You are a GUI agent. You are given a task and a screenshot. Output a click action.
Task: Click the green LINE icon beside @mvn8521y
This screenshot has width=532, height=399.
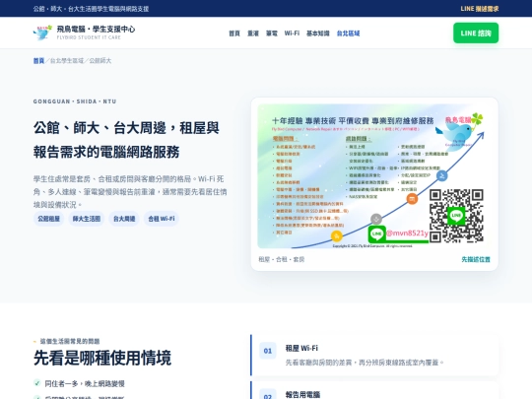tap(377, 233)
